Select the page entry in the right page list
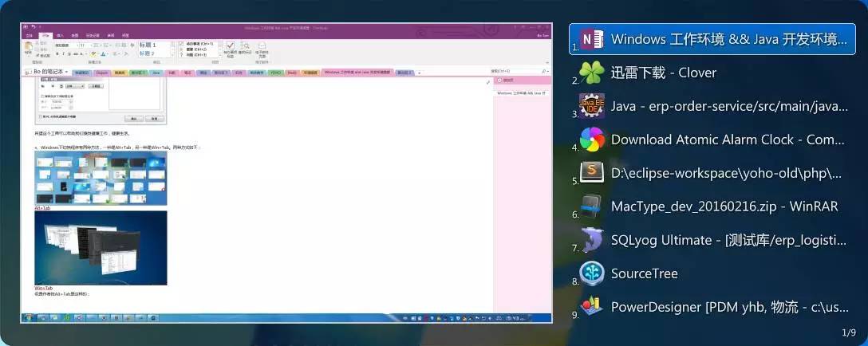The height and width of the screenshot is (346, 868). (x=522, y=93)
